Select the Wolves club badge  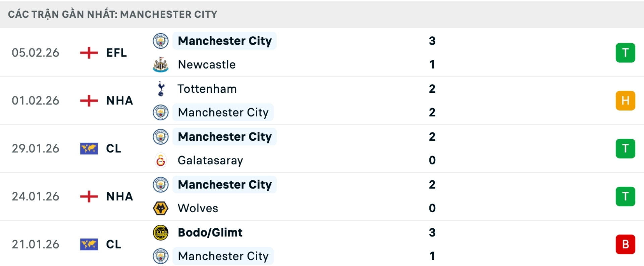click(x=161, y=208)
